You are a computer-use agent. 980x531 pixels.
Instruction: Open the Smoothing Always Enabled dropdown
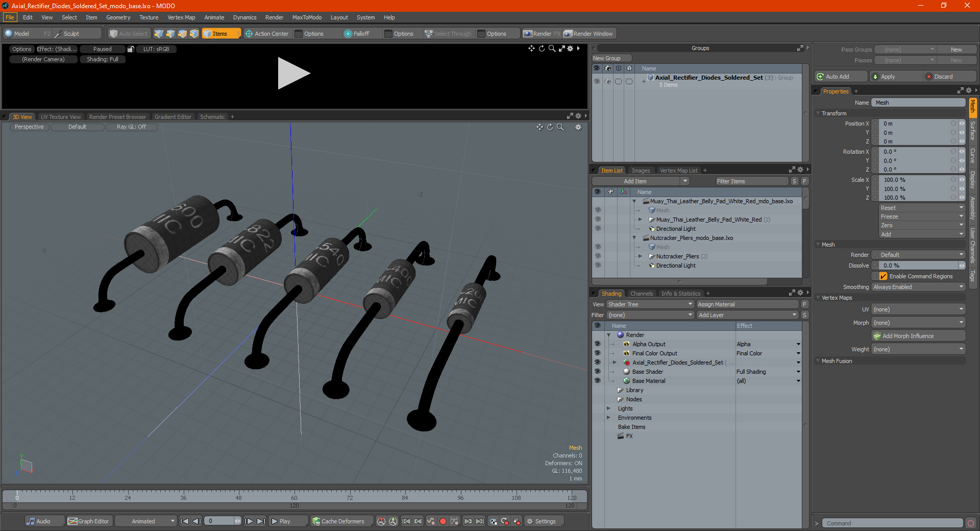(918, 287)
